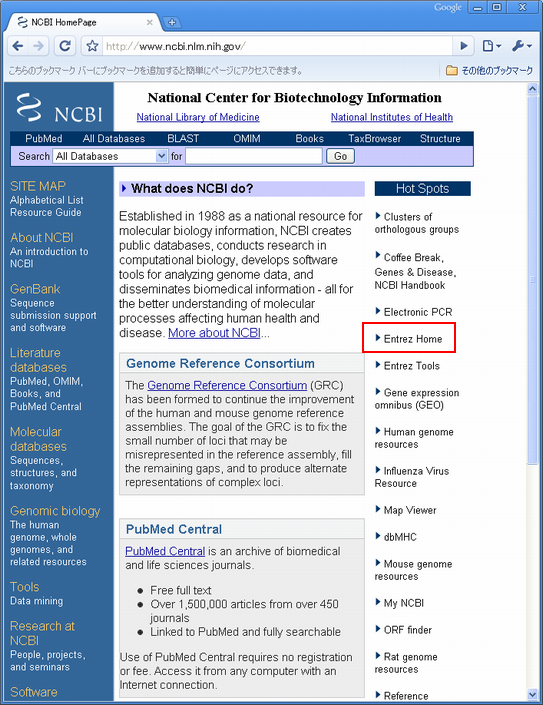Open Rat genome resources hot spot
This screenshot has height=705, width=543.
pyautogui.click(x=406, y=663)
